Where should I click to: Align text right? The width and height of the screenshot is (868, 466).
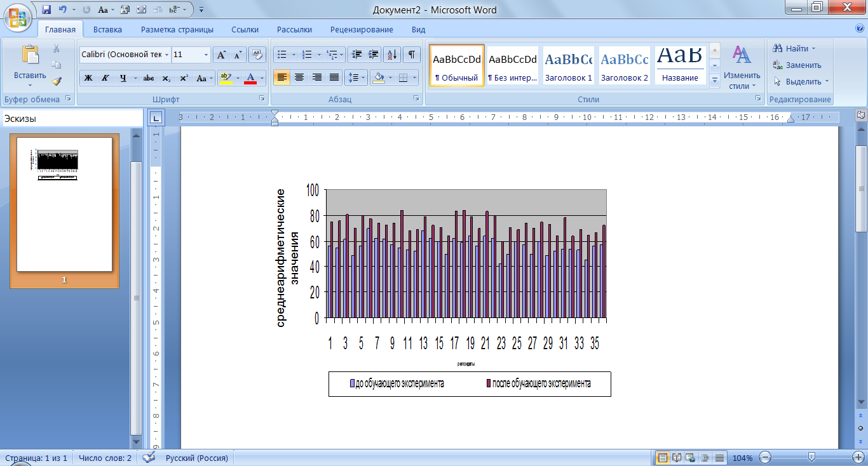pos(316,78)
